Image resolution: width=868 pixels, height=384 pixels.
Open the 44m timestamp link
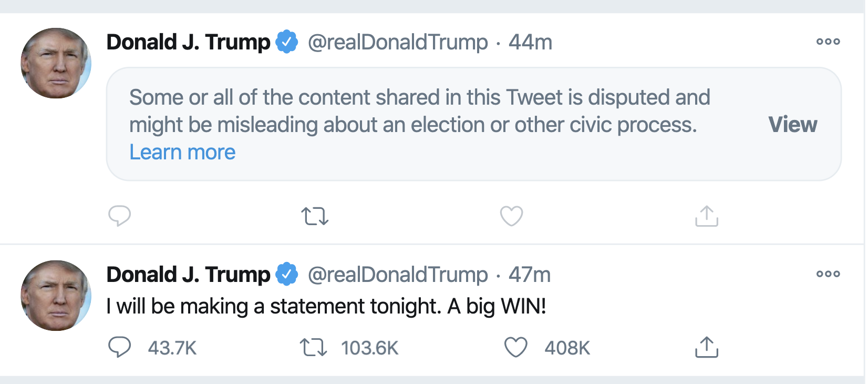point(530,42)
